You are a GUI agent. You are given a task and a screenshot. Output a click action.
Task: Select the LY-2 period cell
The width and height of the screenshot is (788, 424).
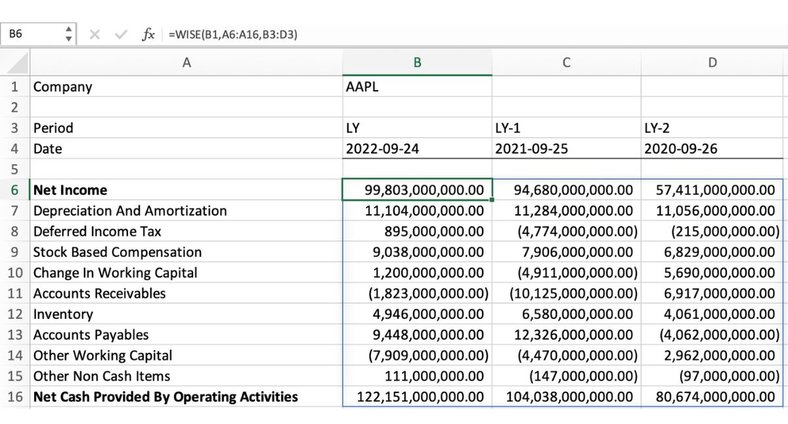(x=712, y=128)
